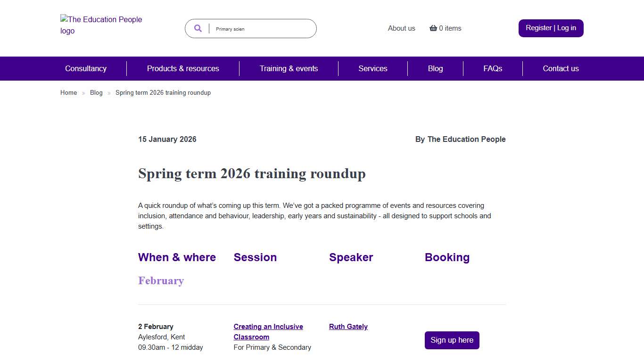Open the Contact us page
Screen dimensions: 644x362
tap(561, 68)
